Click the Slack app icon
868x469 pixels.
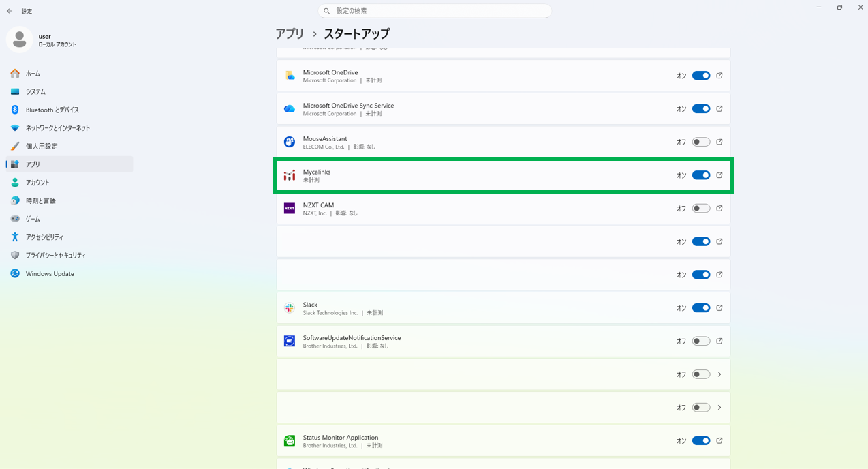click(x=290, y=308)
